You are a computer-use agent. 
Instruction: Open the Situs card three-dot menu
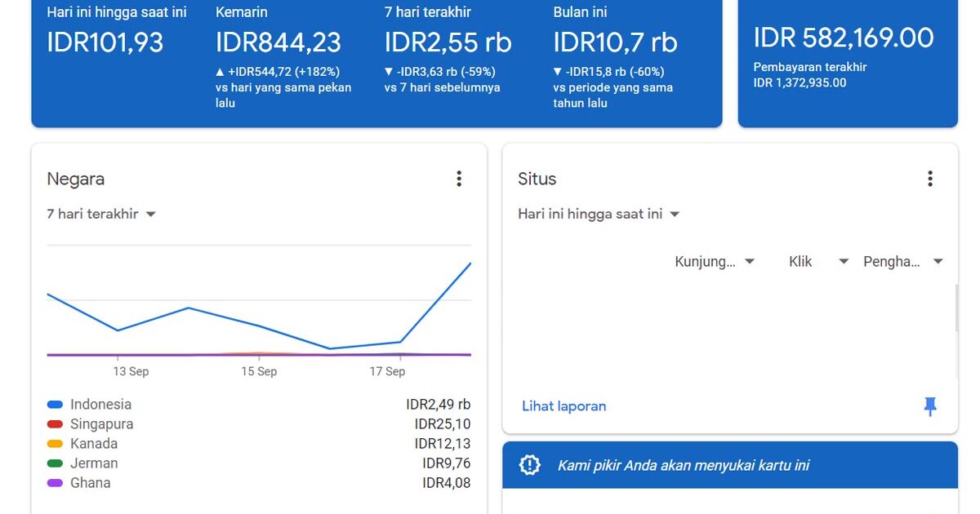click(x=929, y=178)
